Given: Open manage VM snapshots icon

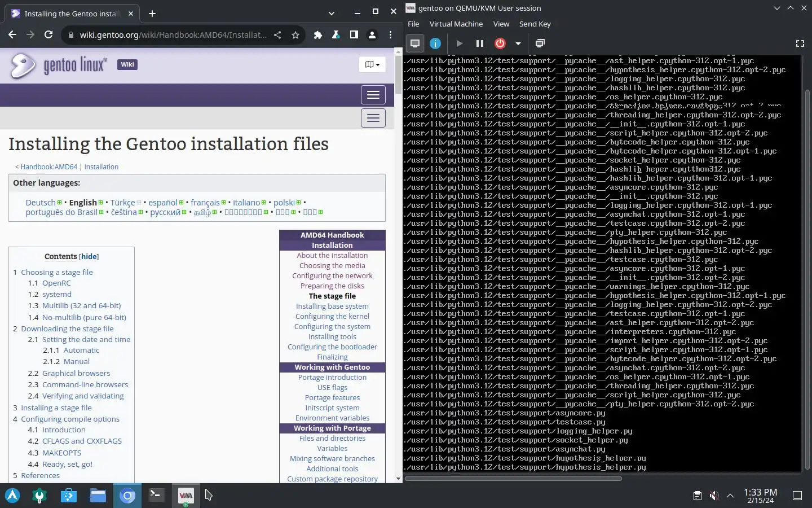Looking at the screenshot, I should (x=540, y=43).
